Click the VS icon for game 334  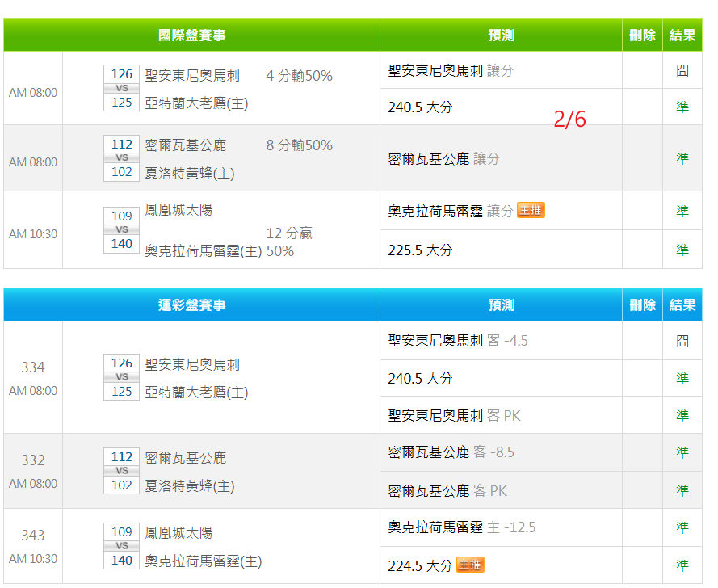(122, 377)
